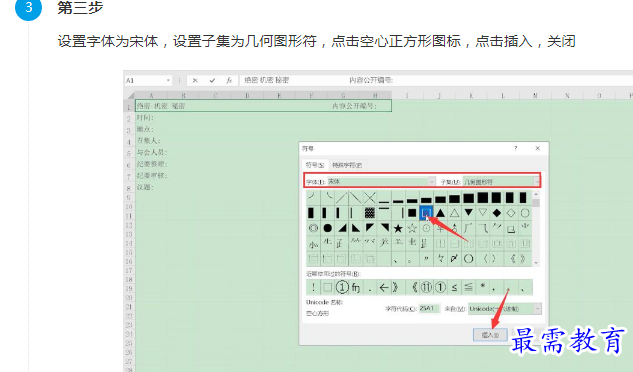Image resolution: width=633 pixels, height=372 pixels.
Task: Pick the black upper-left triangle symbol
Action: coord(370,228)
